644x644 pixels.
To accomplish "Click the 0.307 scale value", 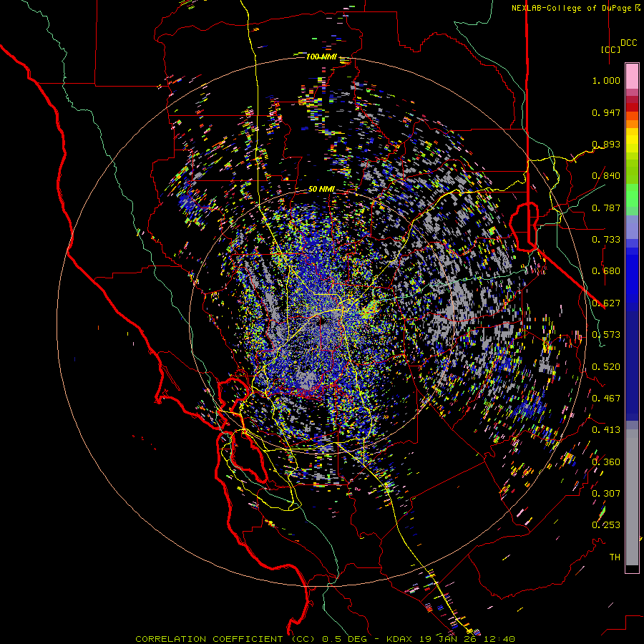I will pyautogui.click(x=606, y=493).
